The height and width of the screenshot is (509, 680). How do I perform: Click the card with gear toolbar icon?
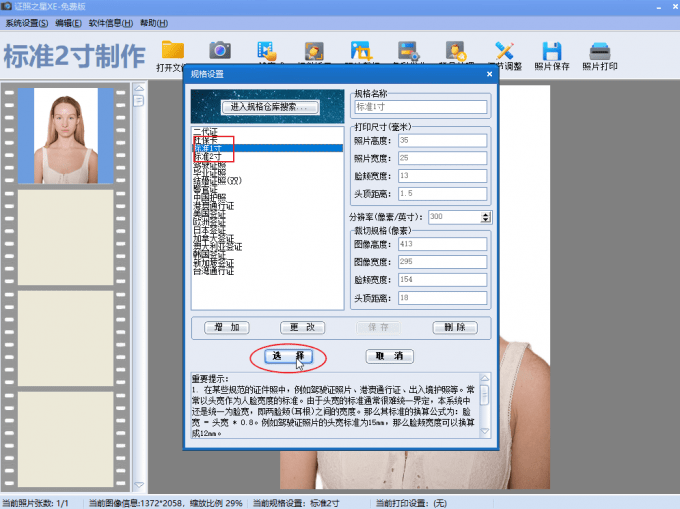point(409,51)
